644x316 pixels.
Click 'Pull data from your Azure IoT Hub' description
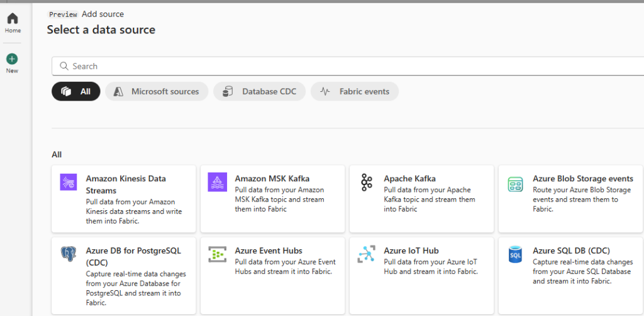pyautogui.click(x=431, y=267)
